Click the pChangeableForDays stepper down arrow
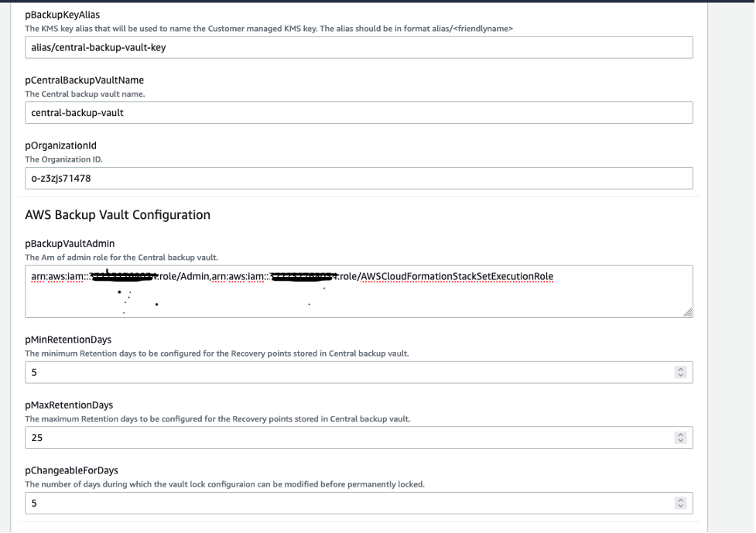Image resolution: width=756 pixels, height=533 pixels. [681, 506]
